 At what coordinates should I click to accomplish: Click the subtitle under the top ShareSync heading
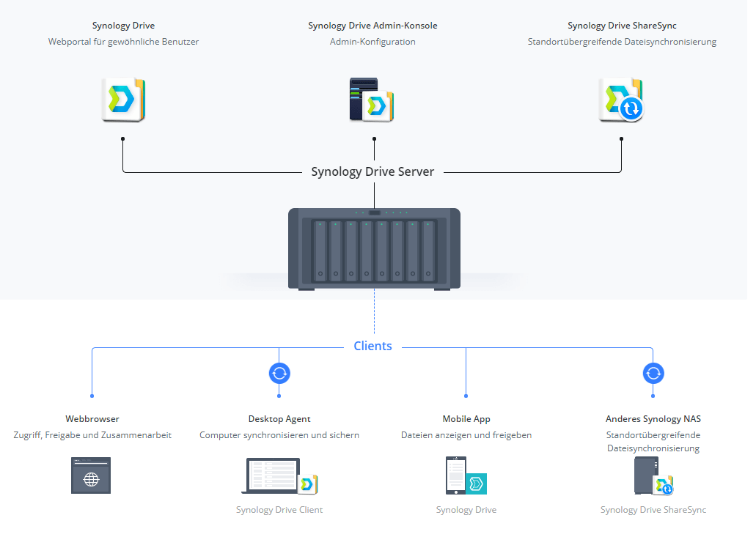(622, 42)
